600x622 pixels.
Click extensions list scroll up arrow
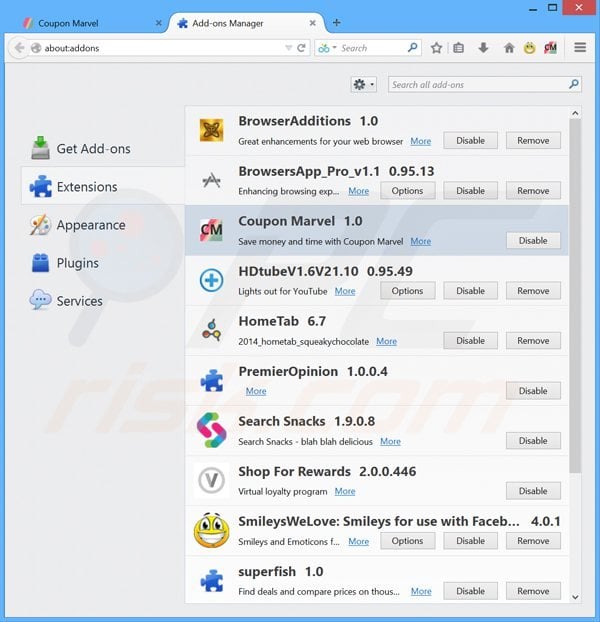tap(575, 113)
